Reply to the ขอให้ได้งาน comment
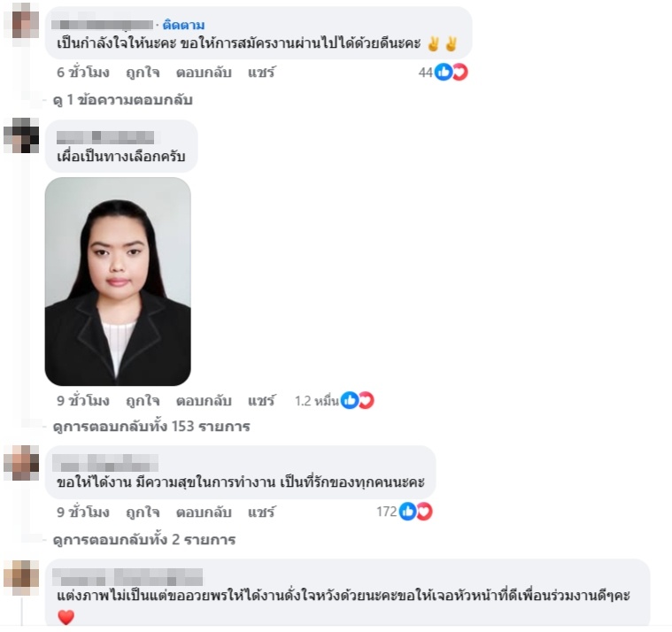The image size is (672, 632). point(204,512)
